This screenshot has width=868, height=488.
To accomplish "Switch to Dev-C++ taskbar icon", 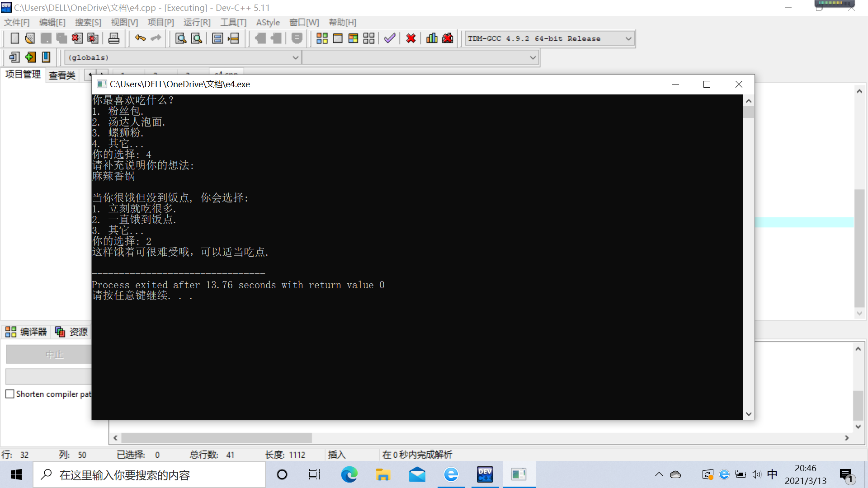I will (x=485, y=474).
